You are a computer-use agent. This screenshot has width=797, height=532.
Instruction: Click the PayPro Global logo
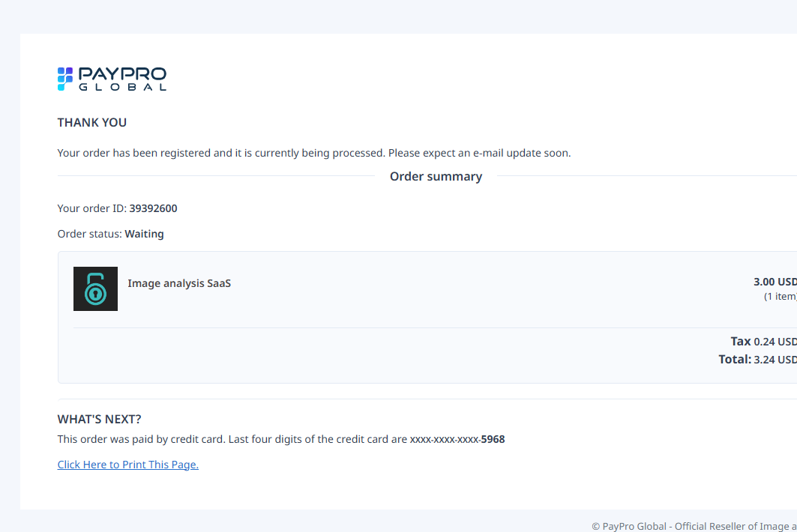pos(112,79)
